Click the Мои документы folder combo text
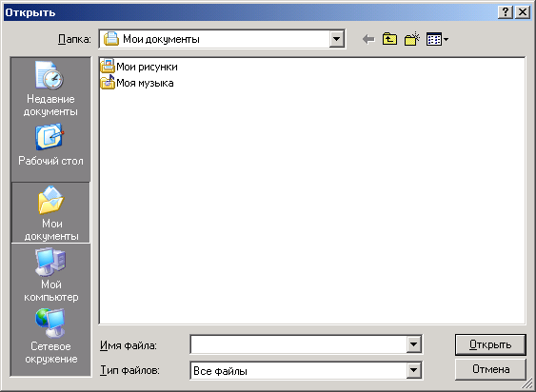Viewport: 536px width, 392px height. (x=161, y=39)
